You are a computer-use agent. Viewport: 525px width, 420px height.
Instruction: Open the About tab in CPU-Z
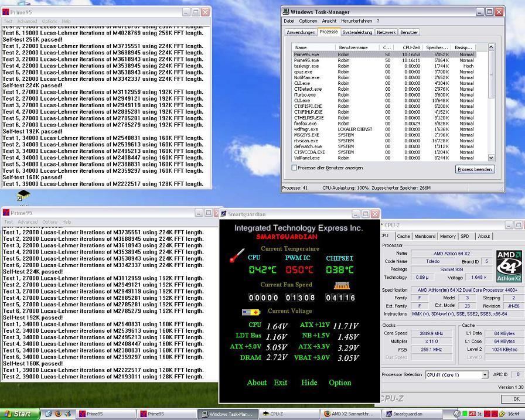pos(483,236)
